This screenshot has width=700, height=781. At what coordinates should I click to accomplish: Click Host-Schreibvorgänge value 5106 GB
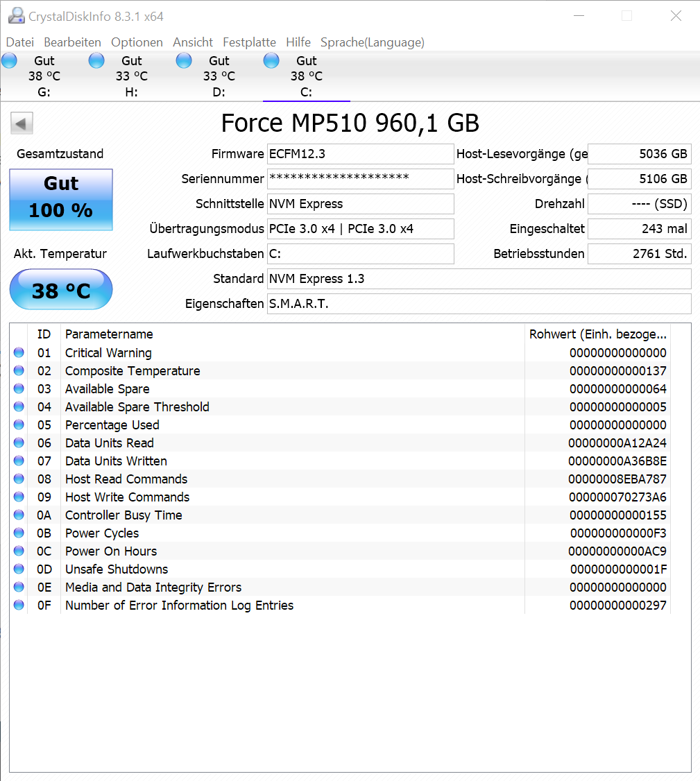tap(639, 179)
